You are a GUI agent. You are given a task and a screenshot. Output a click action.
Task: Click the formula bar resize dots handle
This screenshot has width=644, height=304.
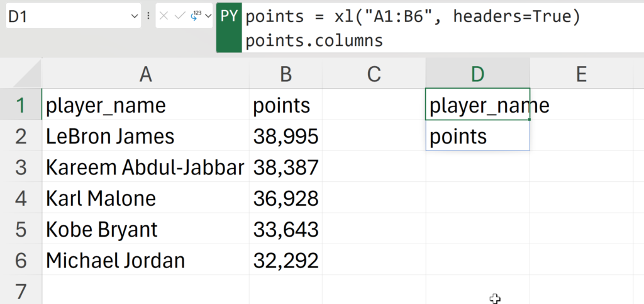click(x=148, y=16)
